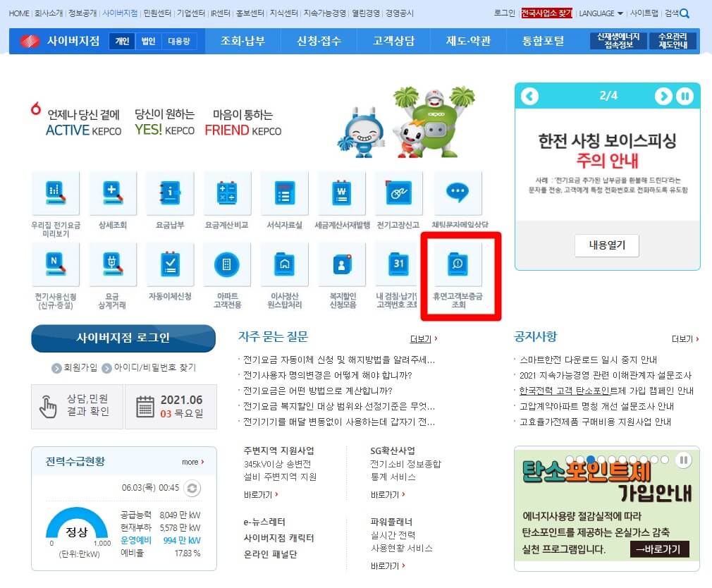Click the 사이버지점 로그인 button
The image size is (712, 588).
tap(123, 338)
